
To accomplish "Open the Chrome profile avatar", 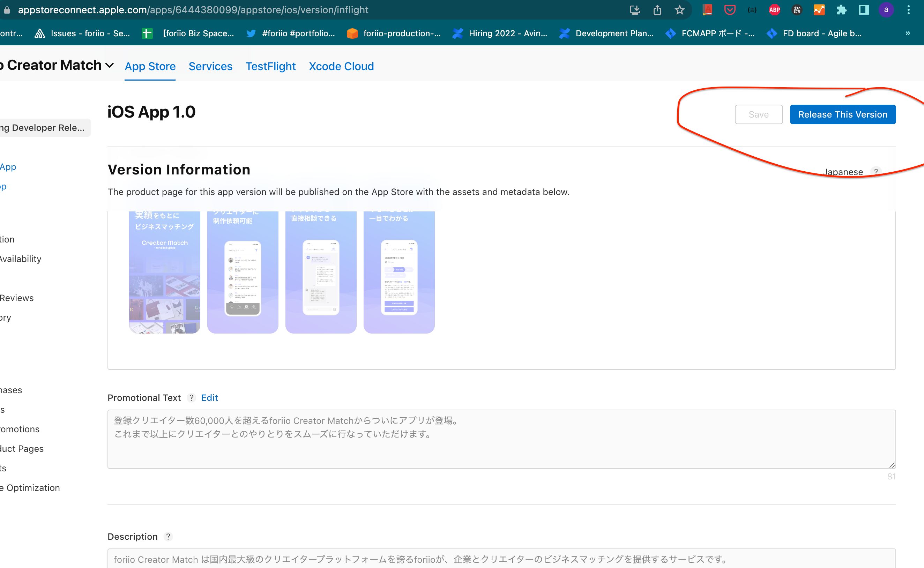I will [x=886, y=10].
